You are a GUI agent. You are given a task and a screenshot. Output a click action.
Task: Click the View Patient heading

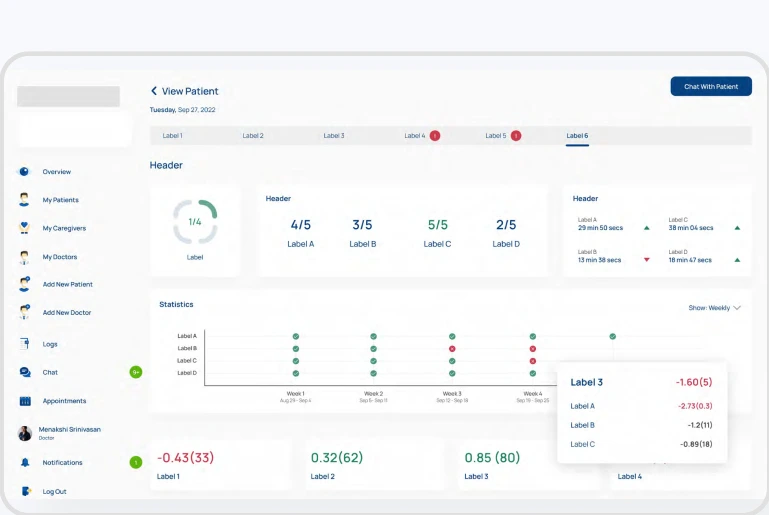click(x=190, y=91)
